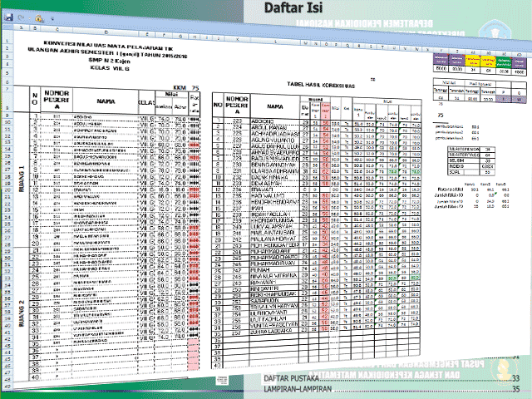
Task: Select row 2 header
Action: [7, 48]
